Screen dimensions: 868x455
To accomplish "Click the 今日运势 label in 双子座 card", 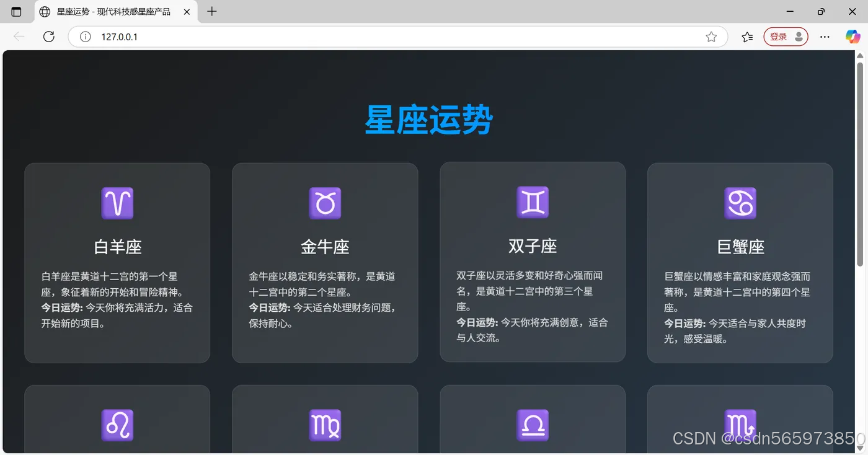I will click(477, 322).
